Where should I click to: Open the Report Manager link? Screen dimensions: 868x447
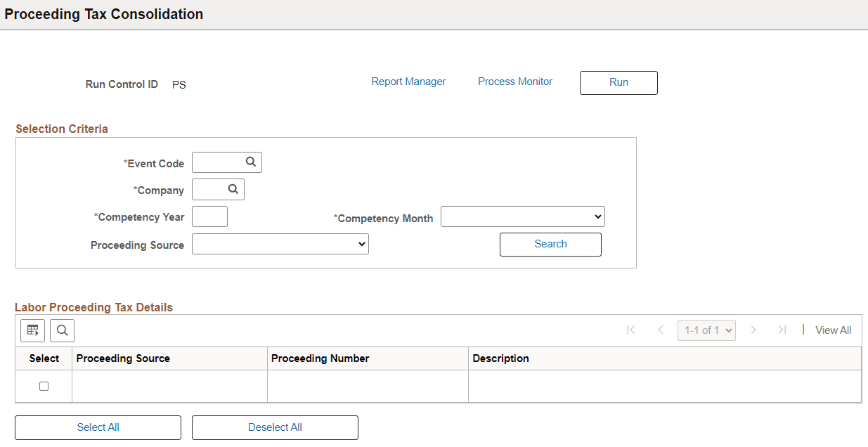point(408,82)
